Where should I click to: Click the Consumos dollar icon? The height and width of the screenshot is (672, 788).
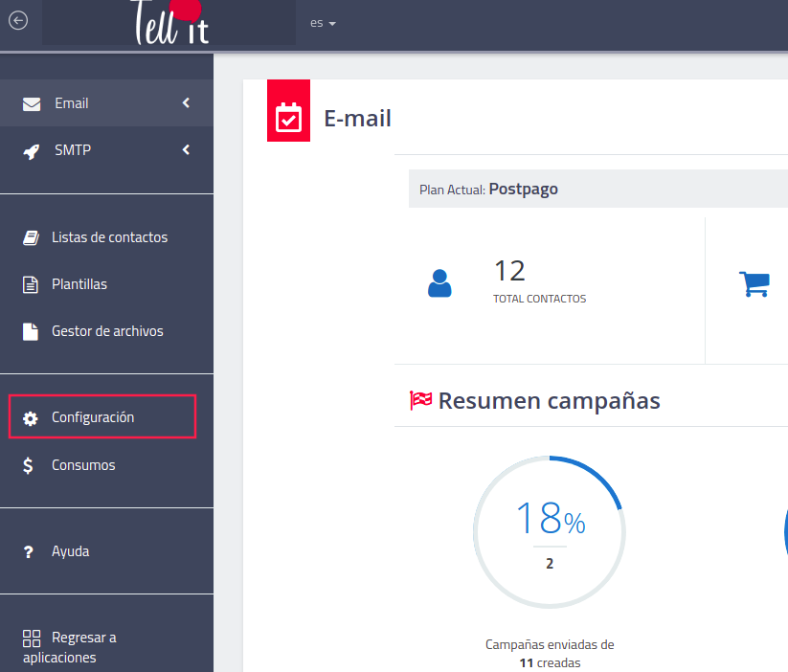28,466
